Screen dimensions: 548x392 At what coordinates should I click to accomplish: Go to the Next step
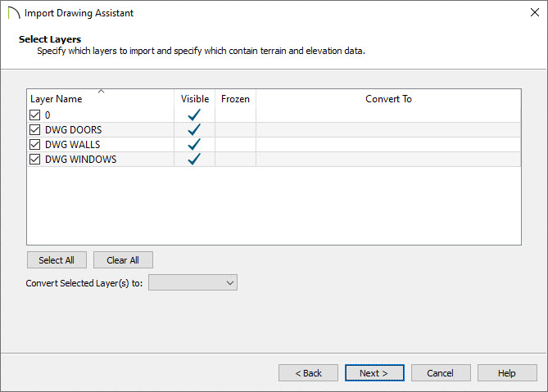374,373
